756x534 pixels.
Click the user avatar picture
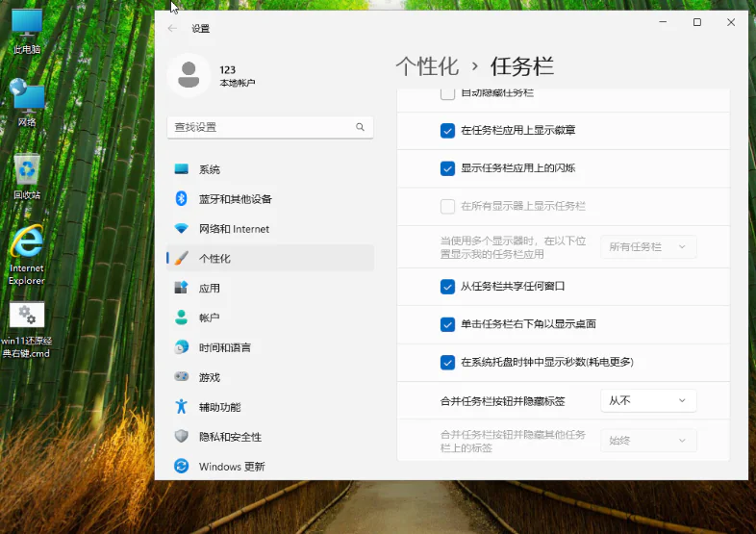[189, 75]
